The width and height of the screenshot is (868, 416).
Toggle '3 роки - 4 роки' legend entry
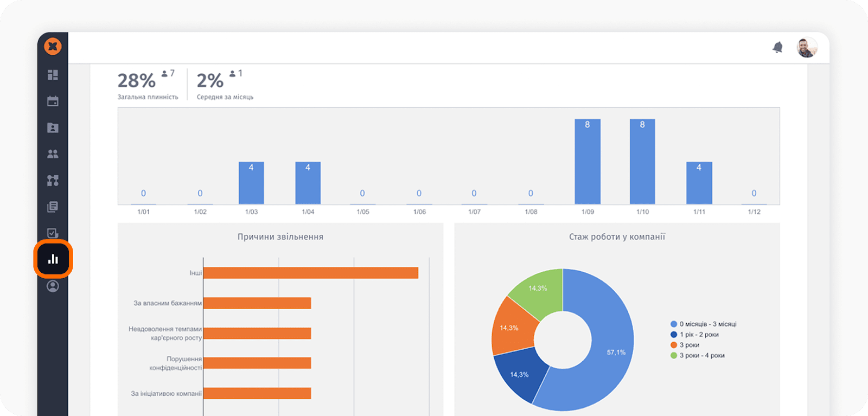tap(701, 355)
